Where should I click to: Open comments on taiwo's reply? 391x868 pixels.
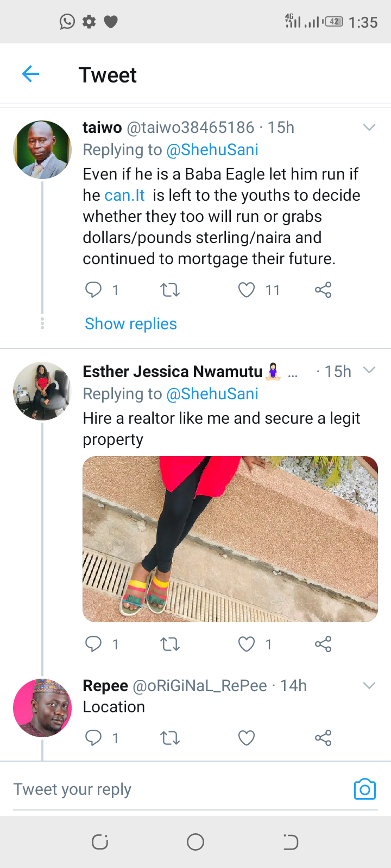point(93,290)
